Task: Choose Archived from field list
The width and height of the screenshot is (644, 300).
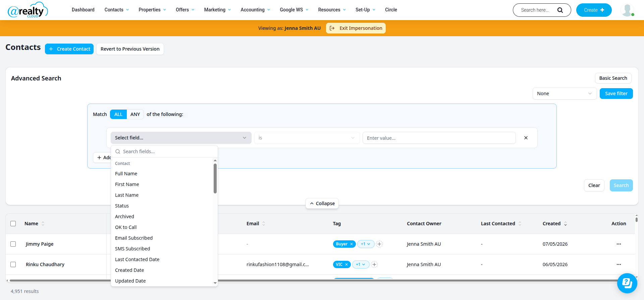Action: tap(162, 217)
